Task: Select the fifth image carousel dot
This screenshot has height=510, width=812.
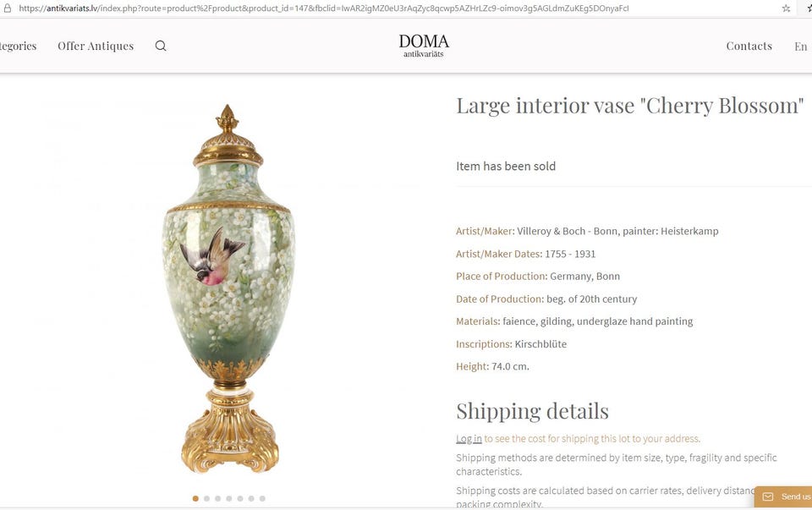Action: pyautogui.click(x=240, y=499)
